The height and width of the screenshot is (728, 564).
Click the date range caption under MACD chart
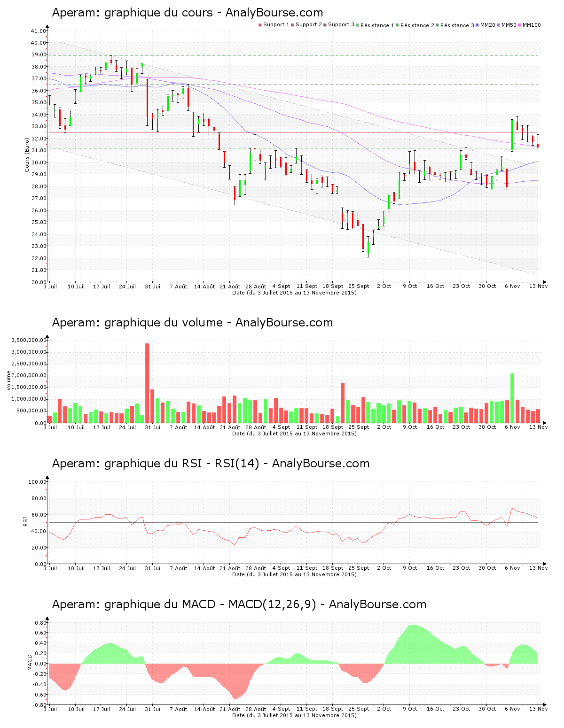click(294, 715)
